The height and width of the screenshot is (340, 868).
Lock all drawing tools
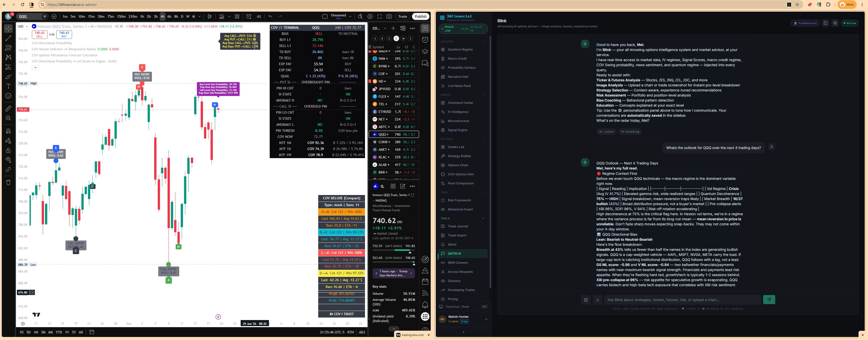pos(8,150)
